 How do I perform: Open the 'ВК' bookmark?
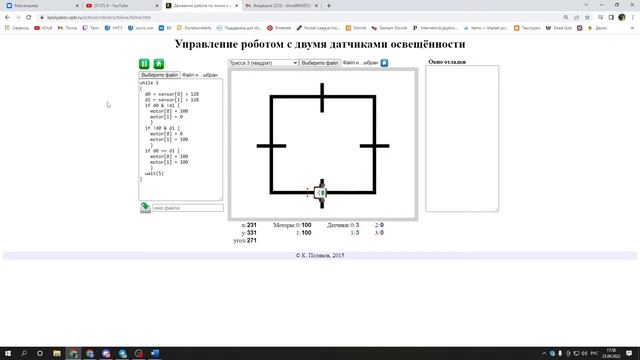click(165, 28)
